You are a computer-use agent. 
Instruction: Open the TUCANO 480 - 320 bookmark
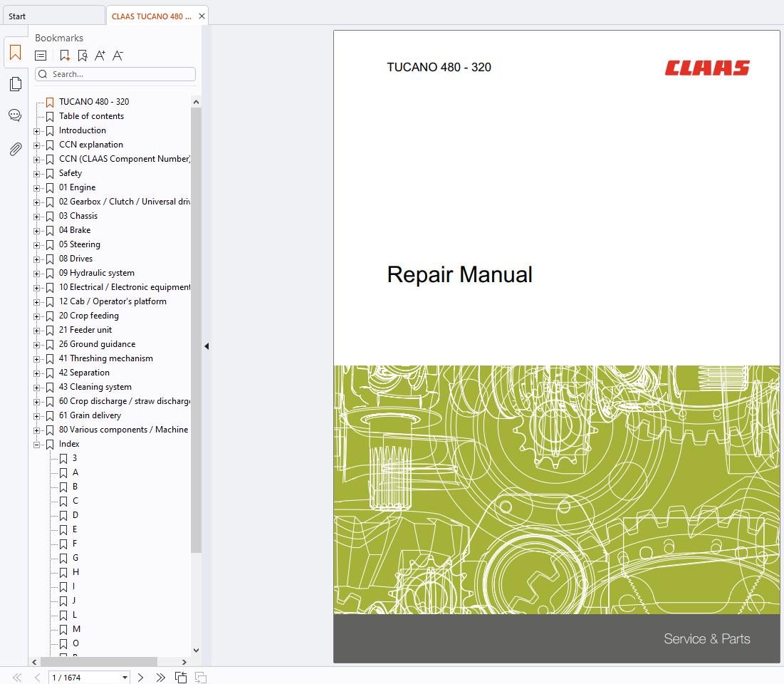(x=93, y=102)
